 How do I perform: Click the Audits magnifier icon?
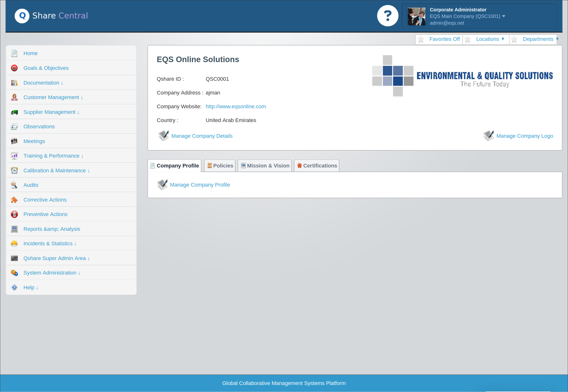click(x=14, y=185)
